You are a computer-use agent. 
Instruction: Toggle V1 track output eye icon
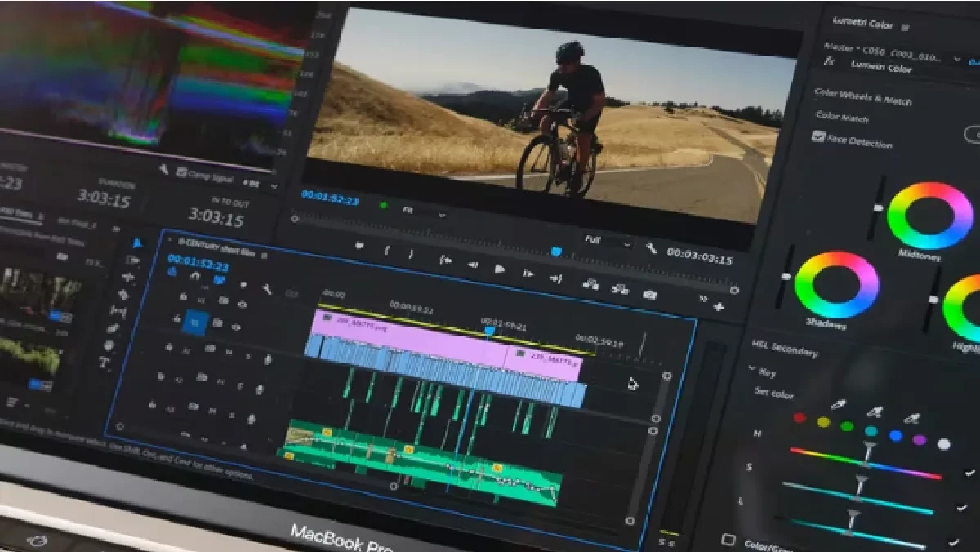tap(236, 327)
